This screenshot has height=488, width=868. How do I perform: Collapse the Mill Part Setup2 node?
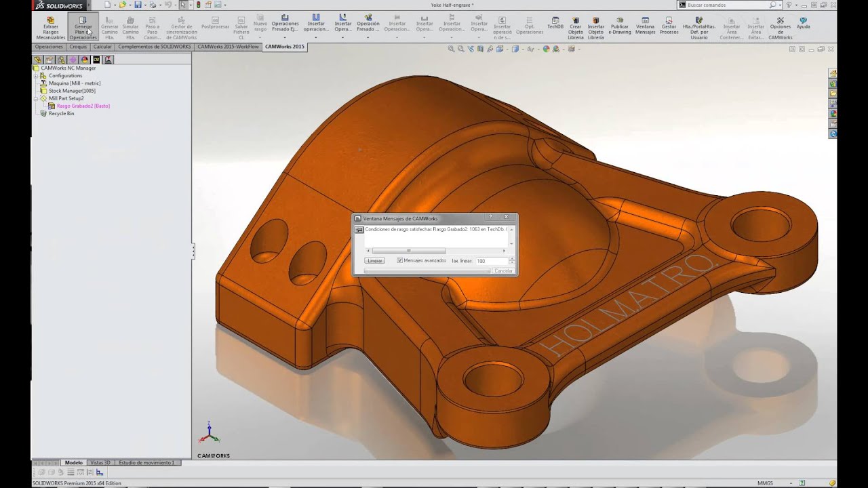[36, 98]
